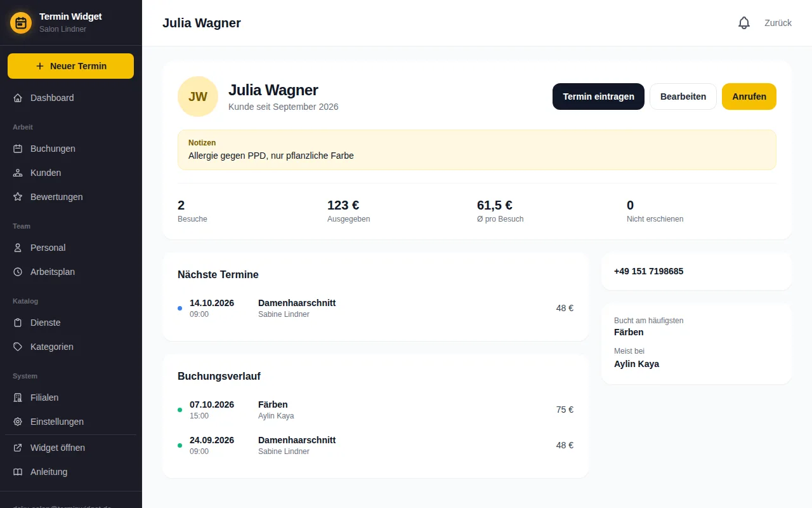Open the Anleitung guide link

point(70,472)
